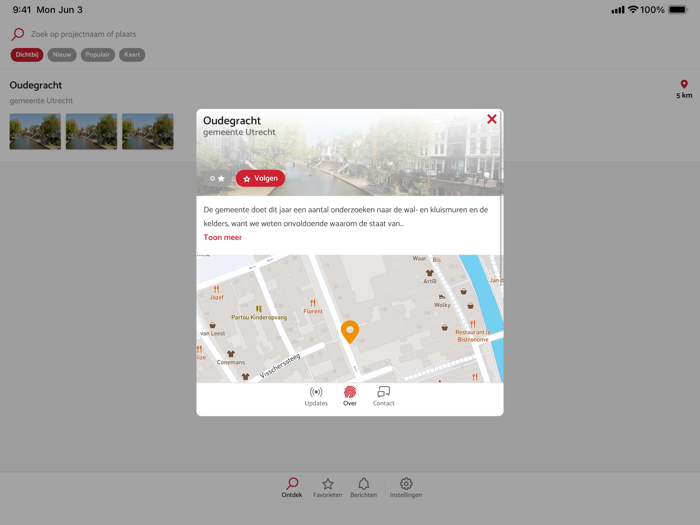Image resolution: width=700 pixels, height=525 pixels.
Task: Open the Updates tab in popup
Action: [316, 396]
